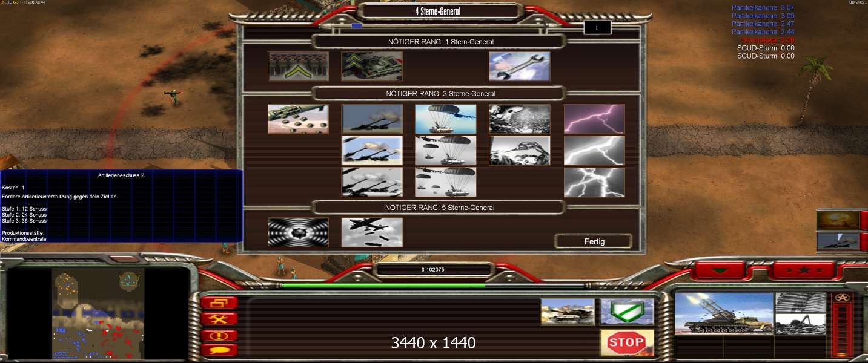Click the 'Kommandozentrale' tooltip text

tap(24, 239)
